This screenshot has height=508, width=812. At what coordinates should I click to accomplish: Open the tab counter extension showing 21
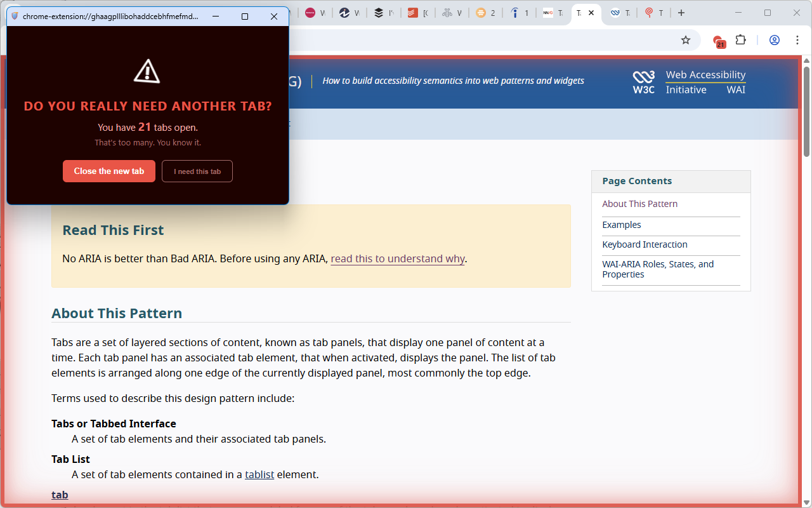click(x=719, y=41)
